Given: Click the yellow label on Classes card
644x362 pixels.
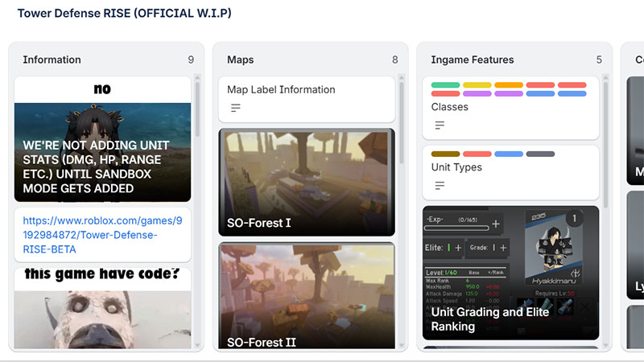Looking at the screenshot, I should 477,85.
